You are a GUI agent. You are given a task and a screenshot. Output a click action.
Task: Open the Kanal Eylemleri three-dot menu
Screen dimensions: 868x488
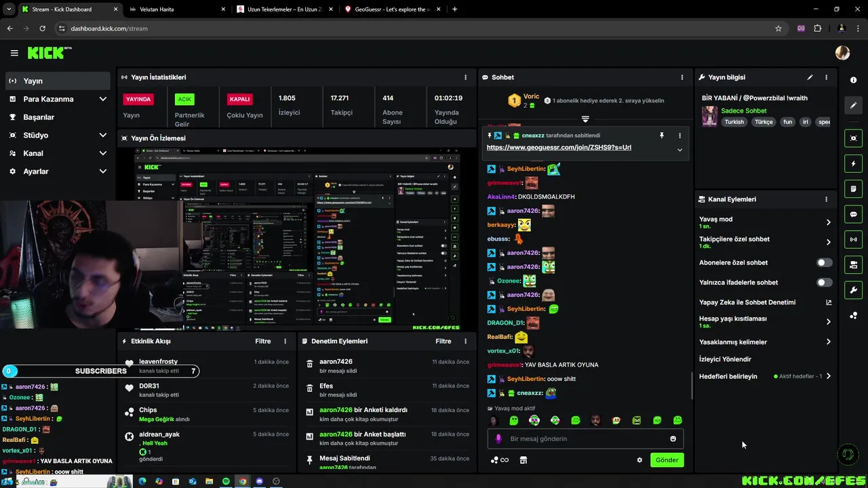[x=826, y=199]
